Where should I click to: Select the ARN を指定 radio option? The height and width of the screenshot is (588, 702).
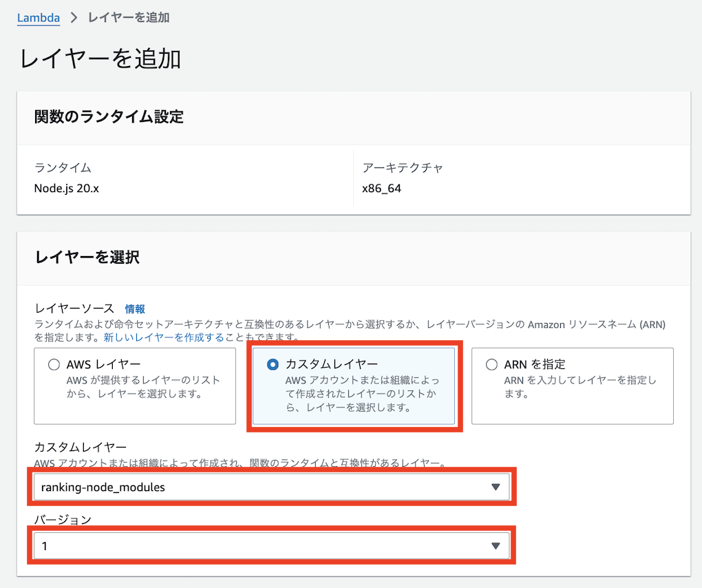pyautogui.click(x=491, y=365)
